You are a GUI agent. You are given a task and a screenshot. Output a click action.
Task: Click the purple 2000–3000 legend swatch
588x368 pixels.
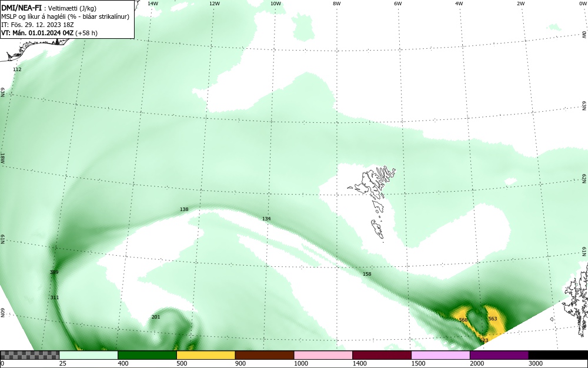499,355
